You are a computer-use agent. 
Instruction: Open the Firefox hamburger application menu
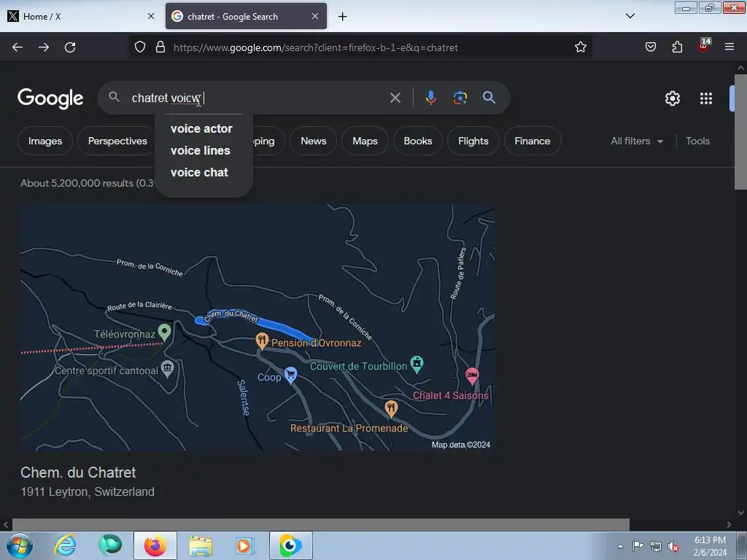[x=729, y=47]
